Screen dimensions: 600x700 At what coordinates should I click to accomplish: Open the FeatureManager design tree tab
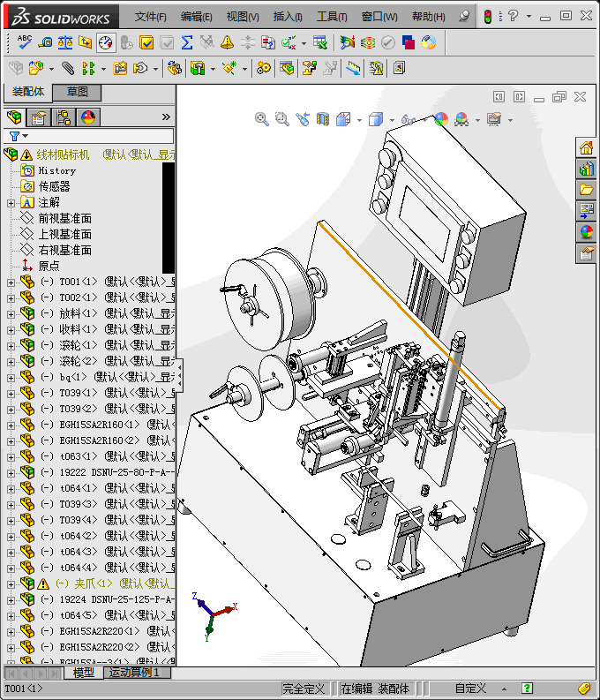[14, 117]
